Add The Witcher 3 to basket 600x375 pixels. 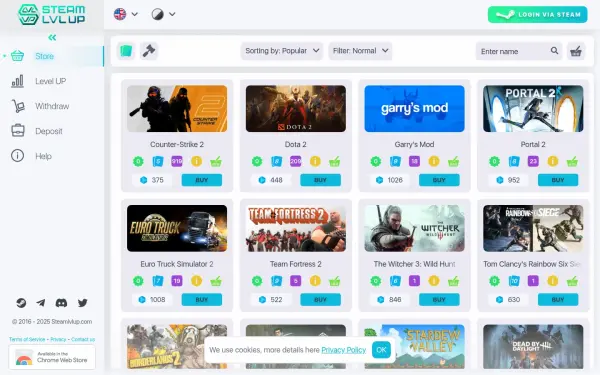pyautogui.click(x=453, y=281)
